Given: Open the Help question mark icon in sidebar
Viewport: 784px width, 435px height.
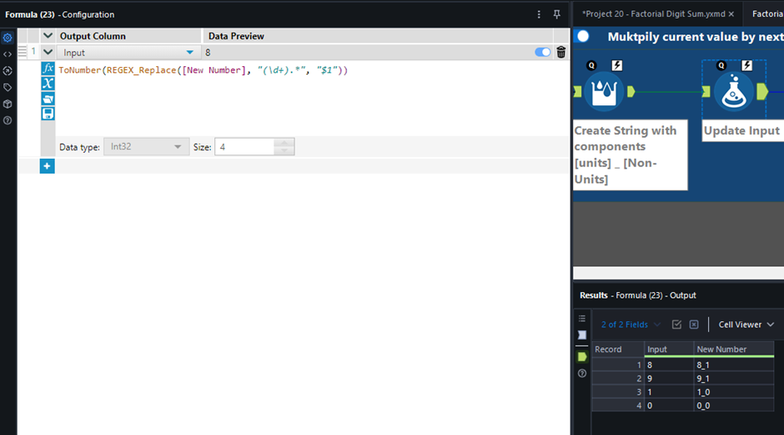Looking at the screenshot, I should (x=8, y=120).
